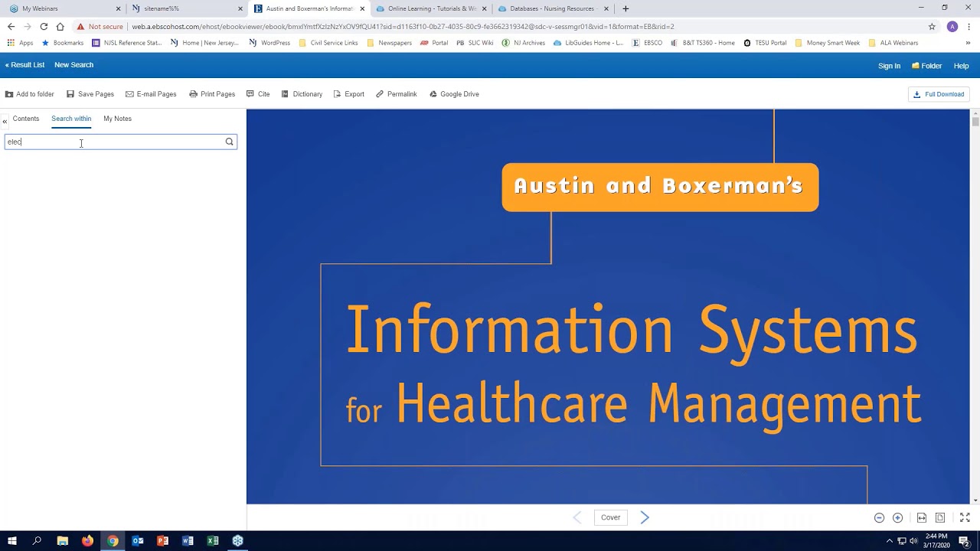This screenshot has width=980, height=551.
Task: Go to previous page arrow
Action: click(577, 517)
